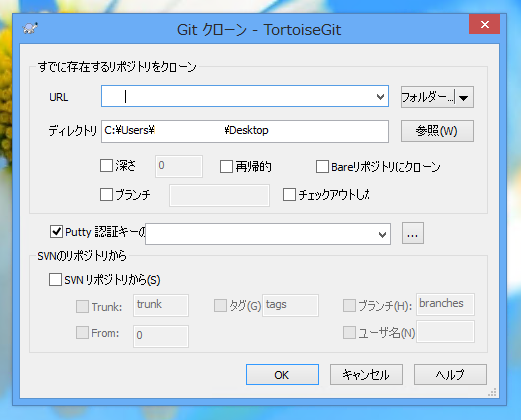Click the From revision field showing 0

[161, 336]
